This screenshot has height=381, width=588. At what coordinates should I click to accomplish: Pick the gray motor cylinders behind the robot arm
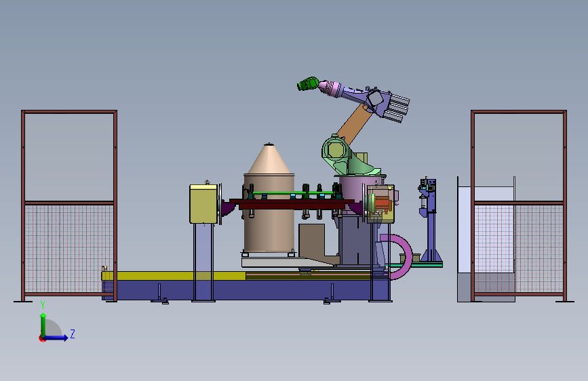pos(398,108)
